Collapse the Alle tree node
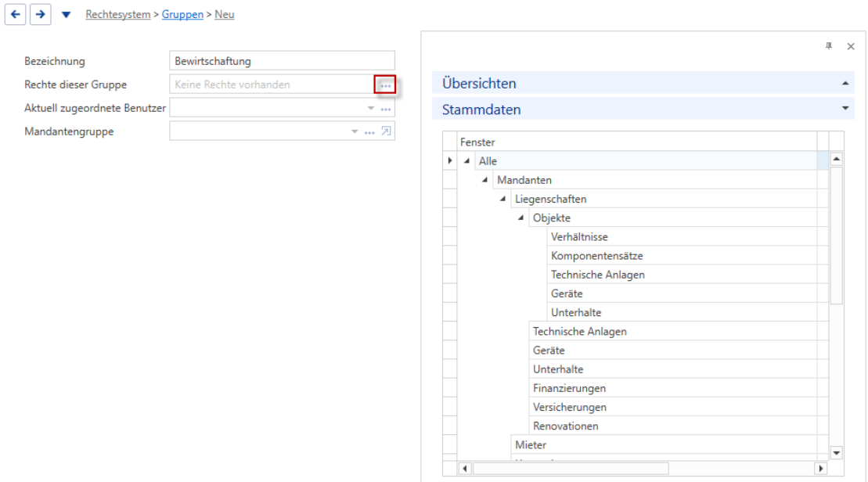 466,161
